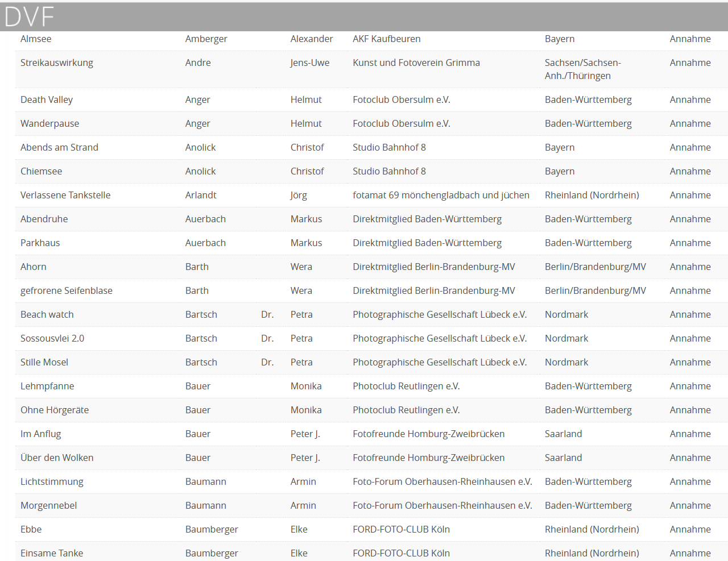Click 'Annahme' status in Morgennebel row
The image size is (728, 561).
[690, 505]
